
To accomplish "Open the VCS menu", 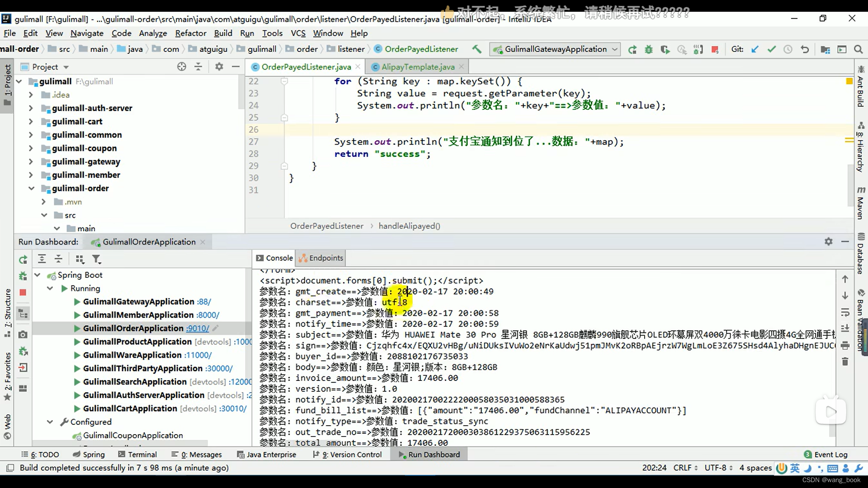I will click(x=298, y=33).
